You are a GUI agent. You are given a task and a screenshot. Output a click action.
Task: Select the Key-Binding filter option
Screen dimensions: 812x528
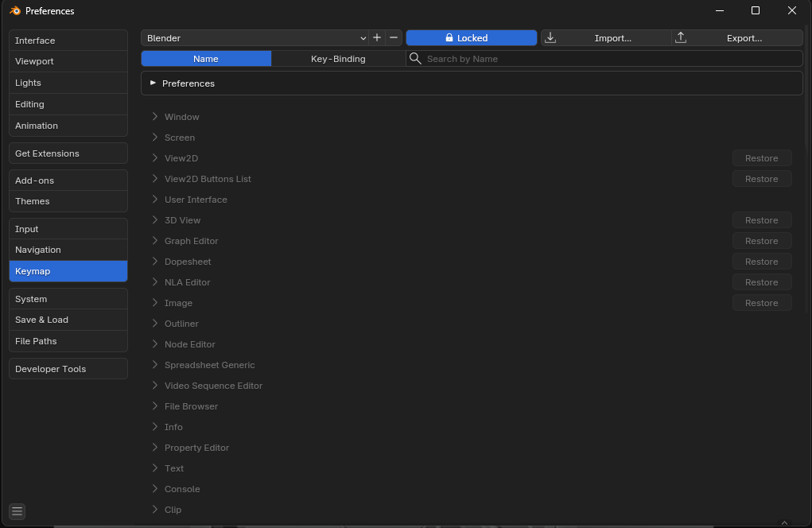click(338, 59)
